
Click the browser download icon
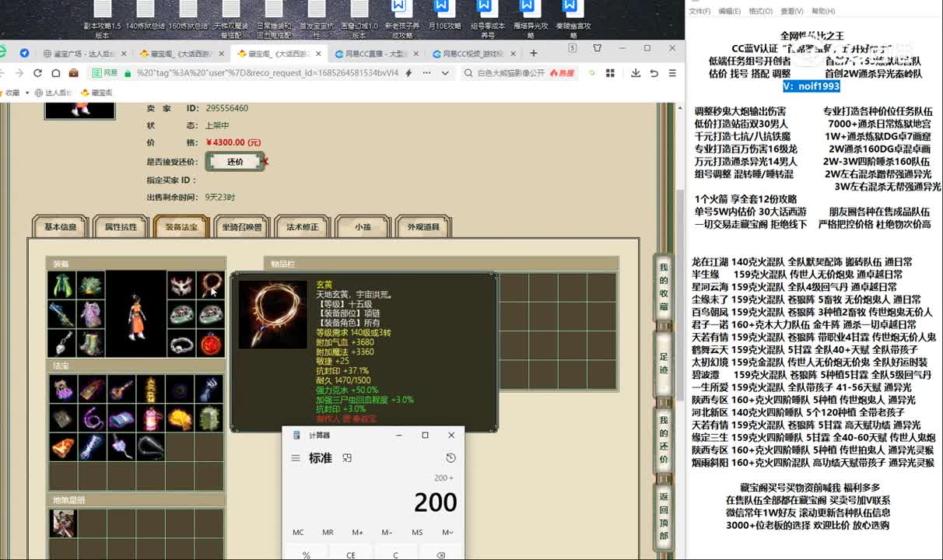pos(636,73)
